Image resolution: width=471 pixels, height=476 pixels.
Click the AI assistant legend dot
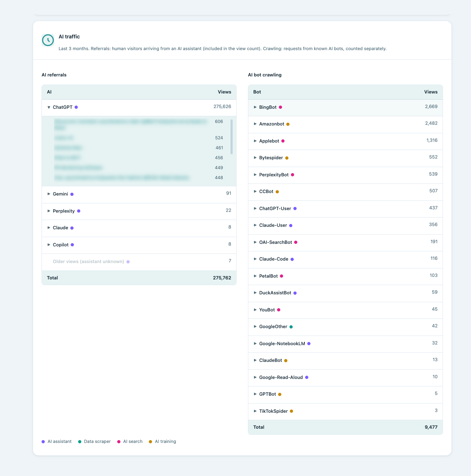(x=43, y=442)
